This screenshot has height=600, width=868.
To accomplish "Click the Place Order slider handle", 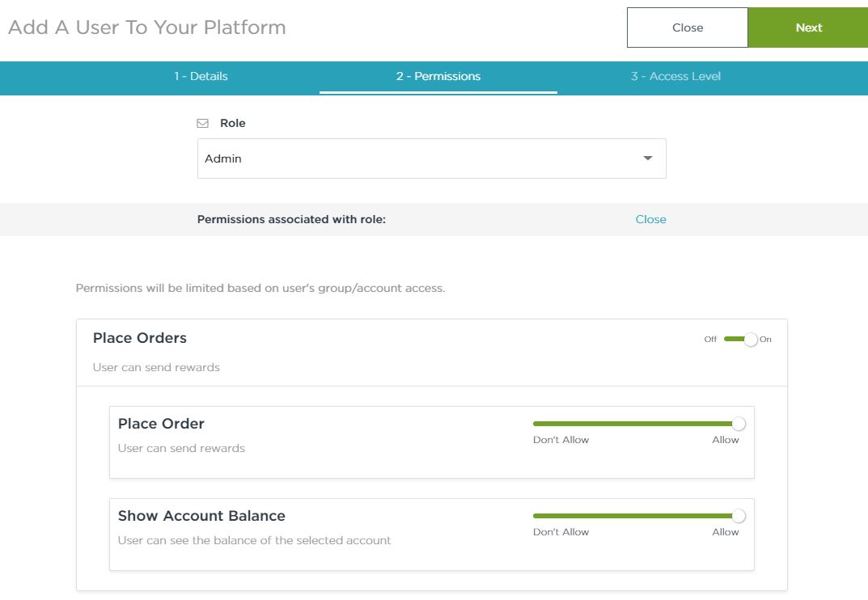I will [738, 424].
